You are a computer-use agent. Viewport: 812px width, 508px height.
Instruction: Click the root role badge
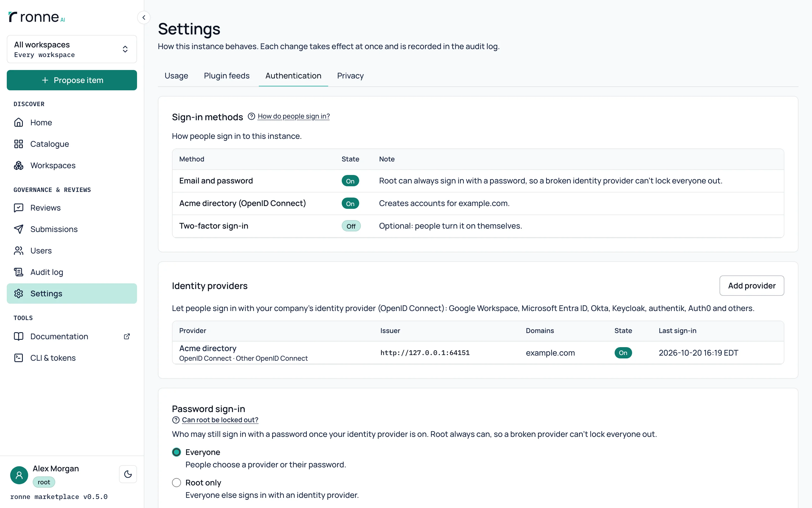point(44,482)
